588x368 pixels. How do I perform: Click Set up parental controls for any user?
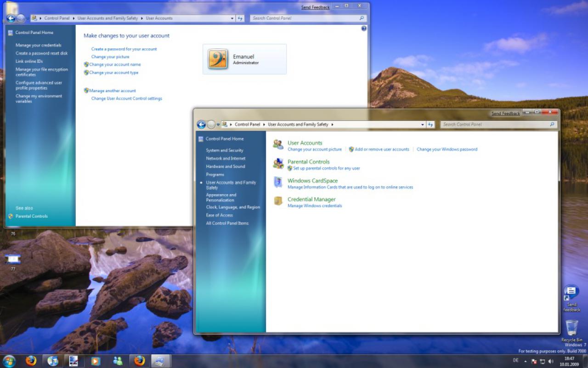click(x=327, y=168)
